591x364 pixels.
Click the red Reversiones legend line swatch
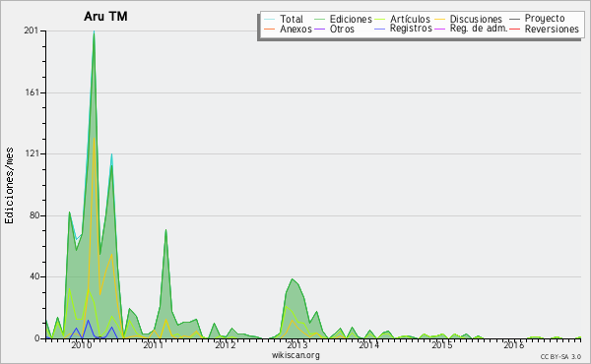tap(514, 29)
